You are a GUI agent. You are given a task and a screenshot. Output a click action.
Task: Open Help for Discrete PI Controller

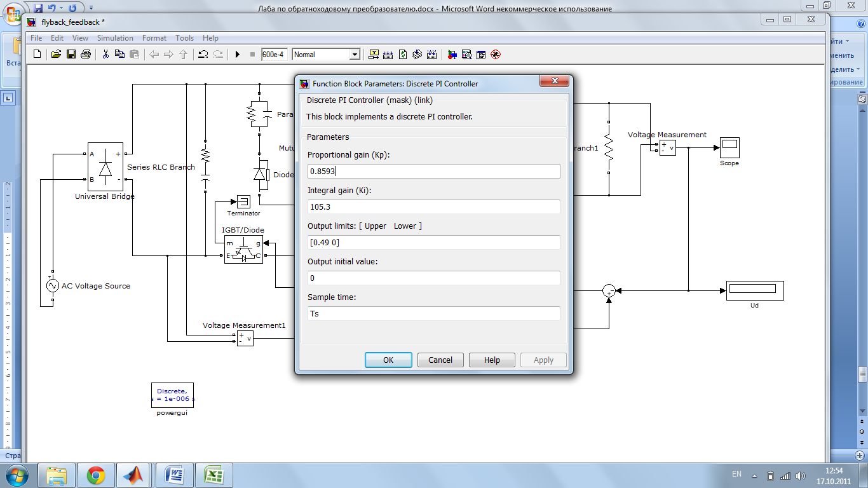pyautogui.click(x=492, y=360)
